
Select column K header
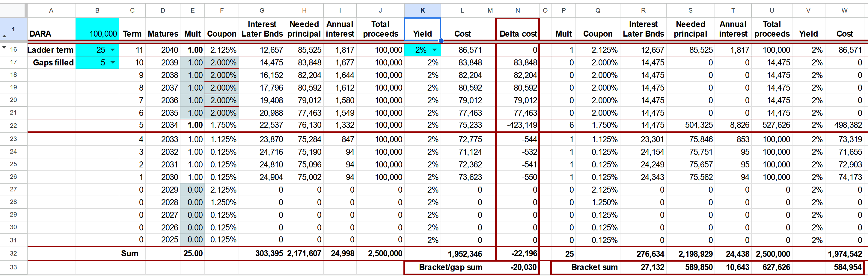coord(423,10)
